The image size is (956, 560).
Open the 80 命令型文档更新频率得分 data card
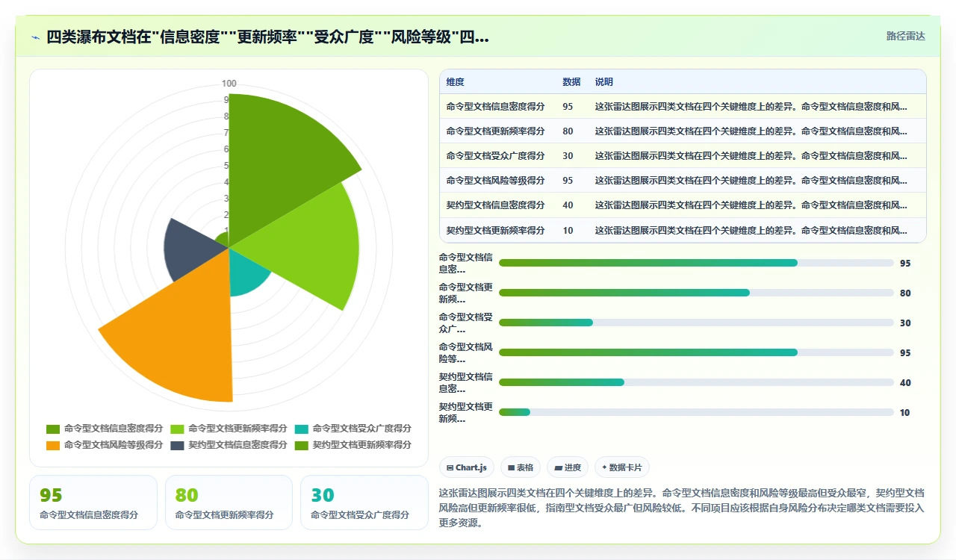[229, 503]
